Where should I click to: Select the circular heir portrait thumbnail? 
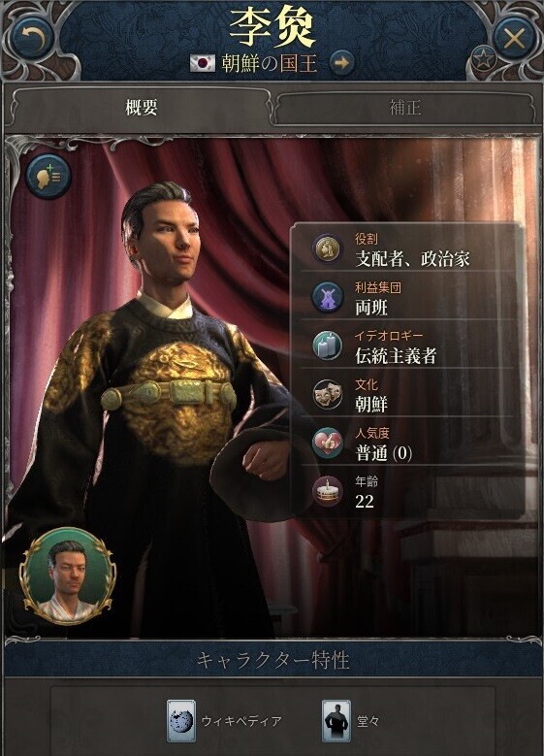click(68, 576)
